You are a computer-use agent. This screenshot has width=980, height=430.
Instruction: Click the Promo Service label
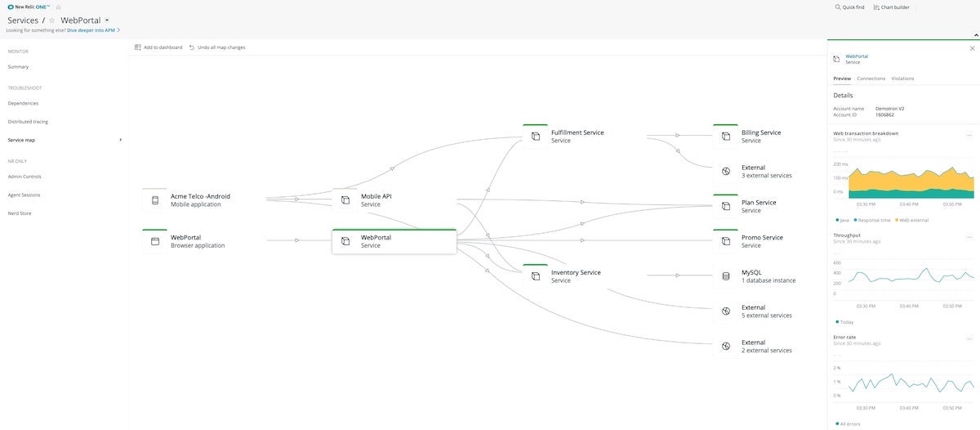762,238
